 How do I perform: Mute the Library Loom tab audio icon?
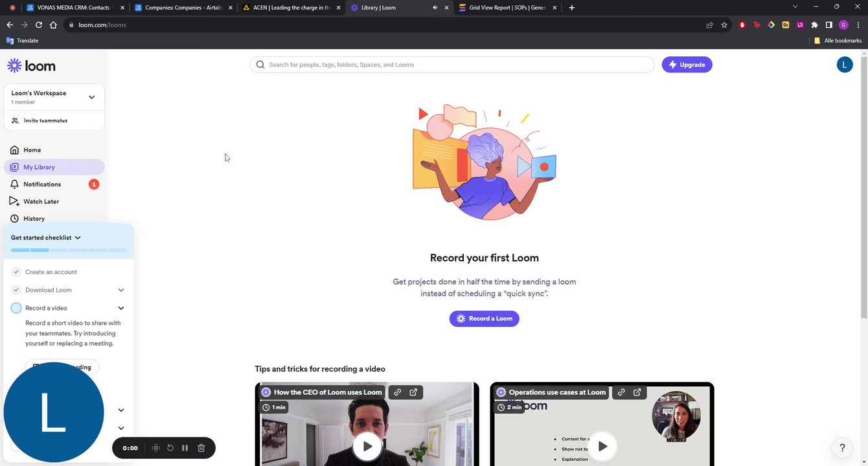tap(435, 8)
